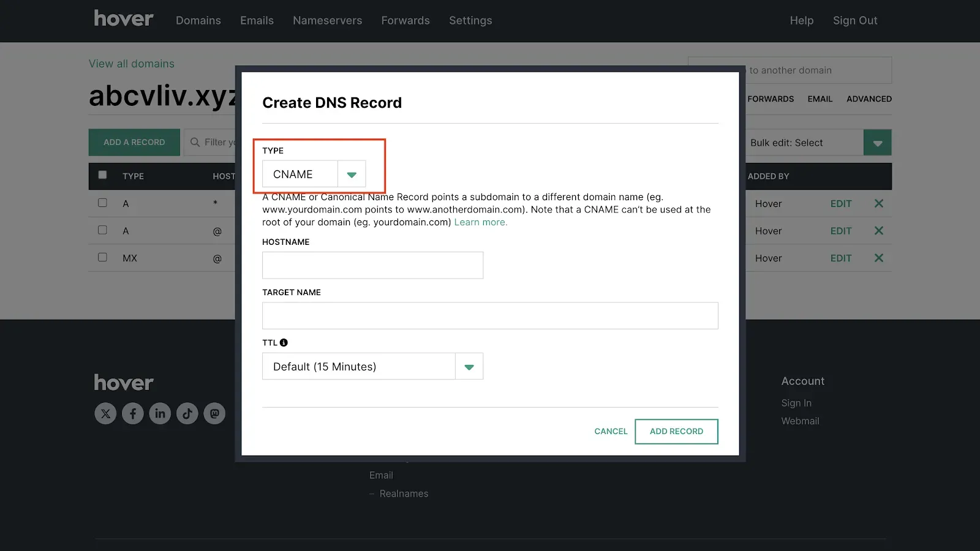Open the TikTok social icon
The width and height of the screenshot is (980, 551).
(187, 413)
